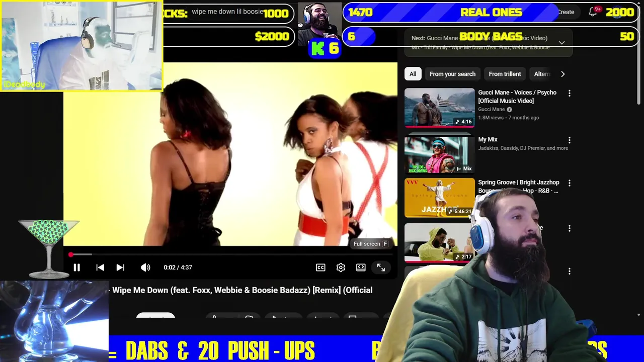Open options for Gucci Mane Voices video

[x=569, y=93]
